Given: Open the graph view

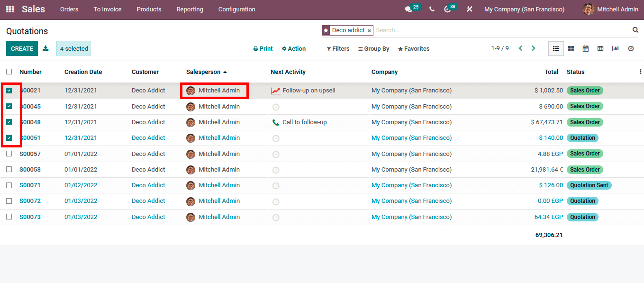Looking at the screenshot, I should (x=616, y=48).
